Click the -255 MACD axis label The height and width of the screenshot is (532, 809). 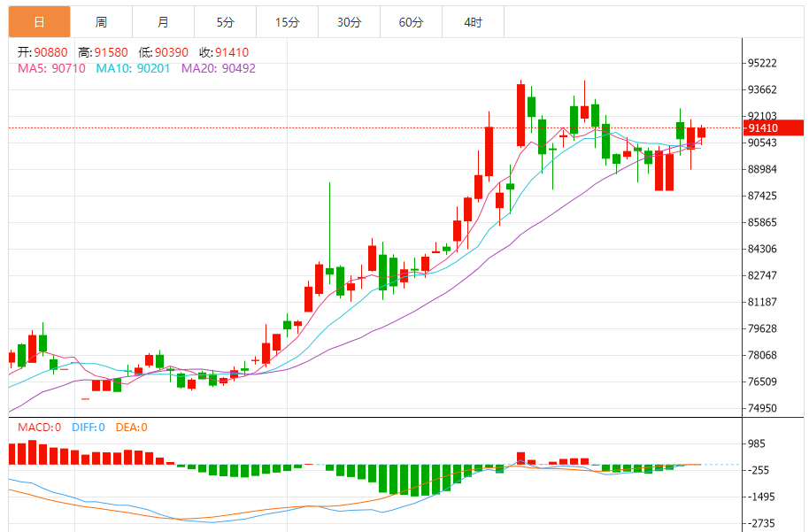pos(759,470)
